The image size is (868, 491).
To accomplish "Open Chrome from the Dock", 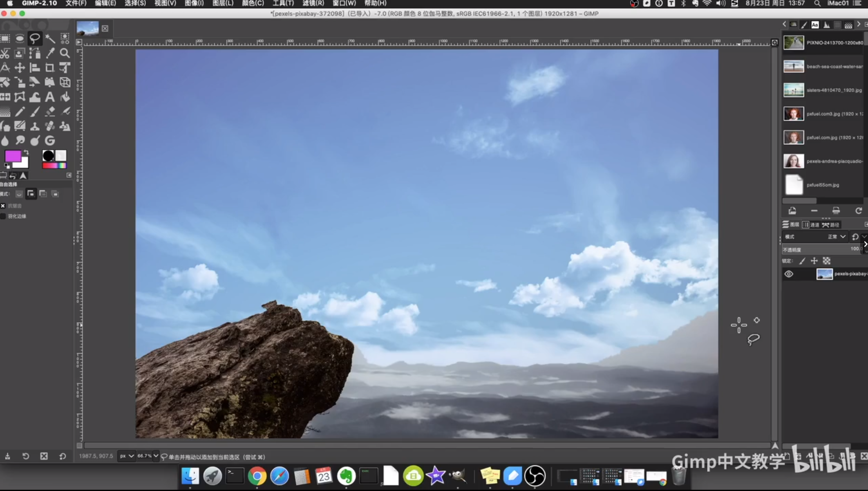I will coord(257,476).
